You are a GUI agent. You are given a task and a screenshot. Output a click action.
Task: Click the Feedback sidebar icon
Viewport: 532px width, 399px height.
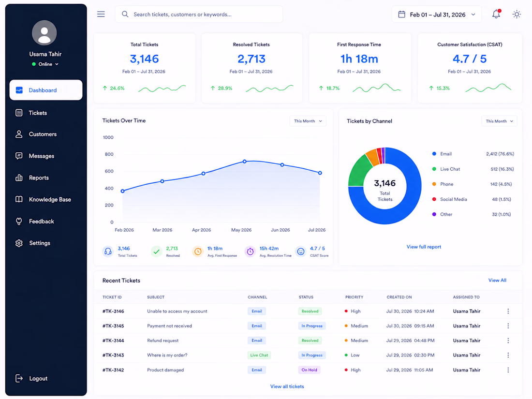coord(19,221)
